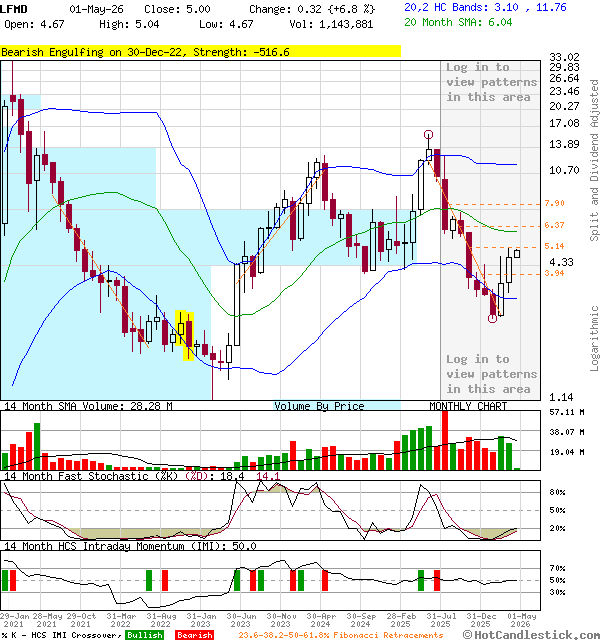Screen dimensions: 600x640
Task: Click the Low: 4.67 value
Action: coord(226,24)
